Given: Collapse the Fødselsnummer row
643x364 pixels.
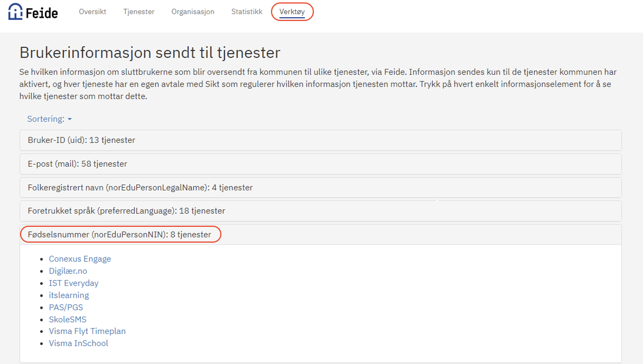Looking at the screenshot, I should tap(320, 235).
